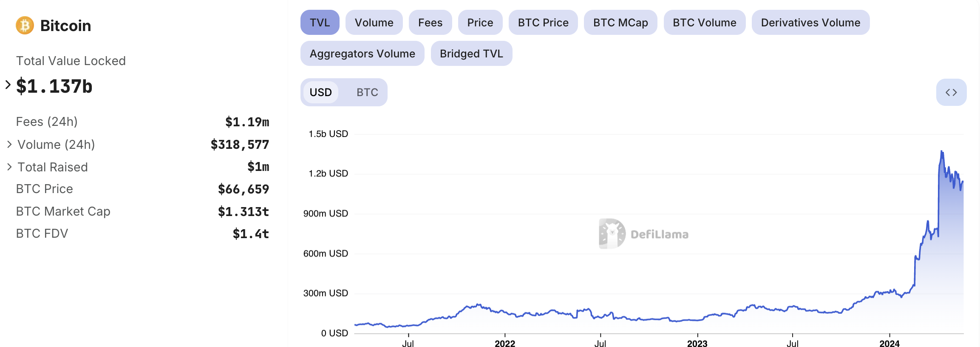Switch chart denomination to BTC
The height and width of the screenshot is (347, 980).
(x=367, y=92)
